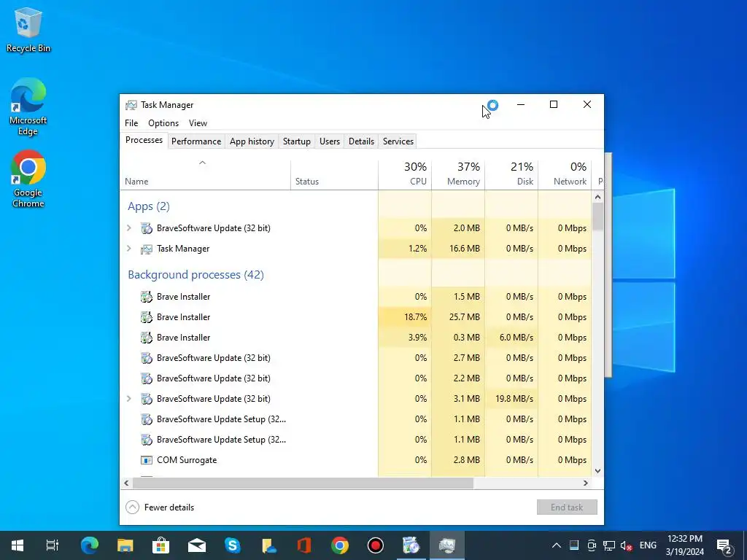Sort by the CPU column header
Viewport: 747px width, 560px height.
tap(405, 175)
